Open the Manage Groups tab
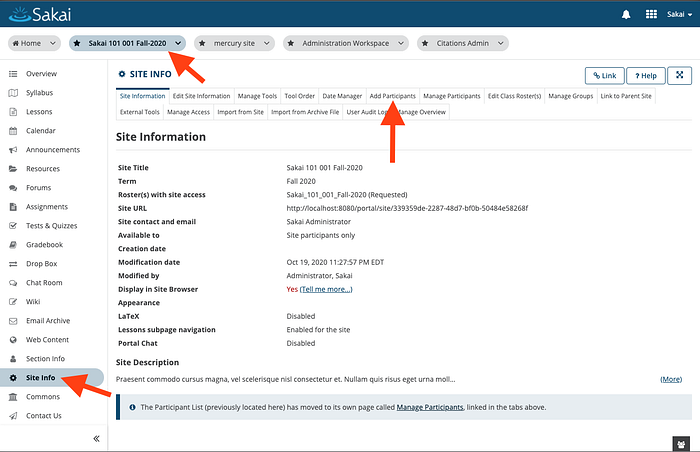Viewport: 700px width, 452px height. 571,96
